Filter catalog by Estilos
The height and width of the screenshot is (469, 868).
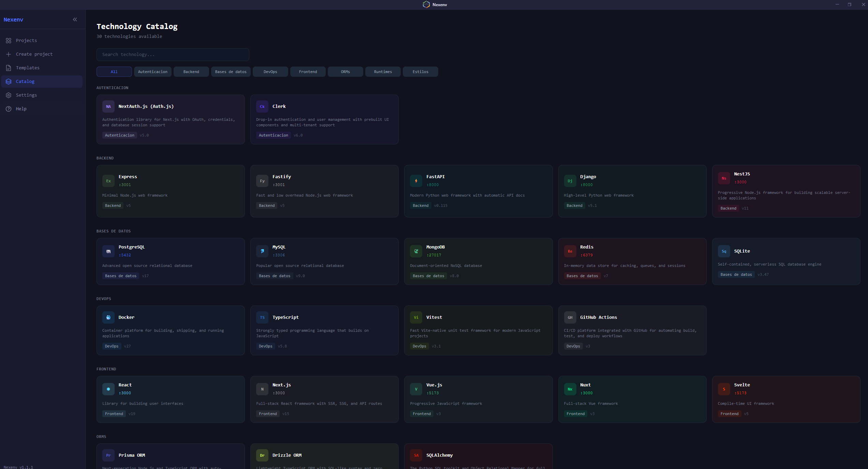pos(421,72)
